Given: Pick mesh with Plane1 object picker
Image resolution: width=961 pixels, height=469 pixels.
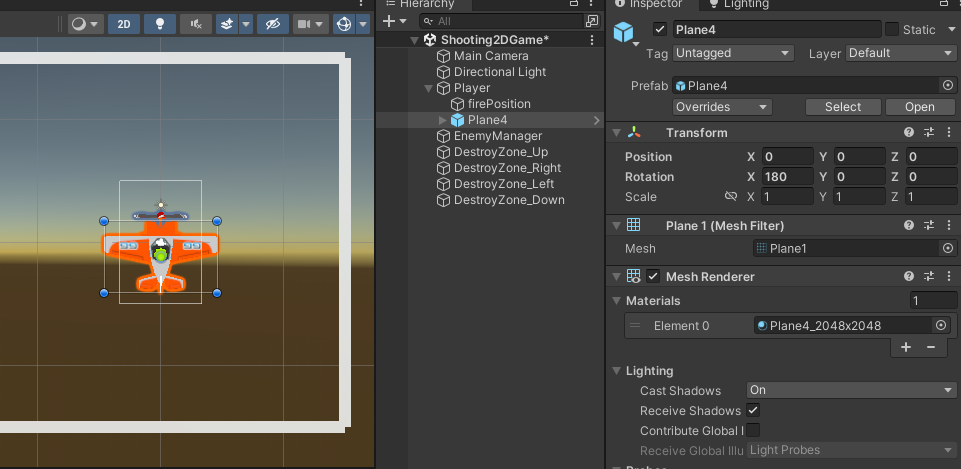Looking at the screenshot, I should point(948,248).
